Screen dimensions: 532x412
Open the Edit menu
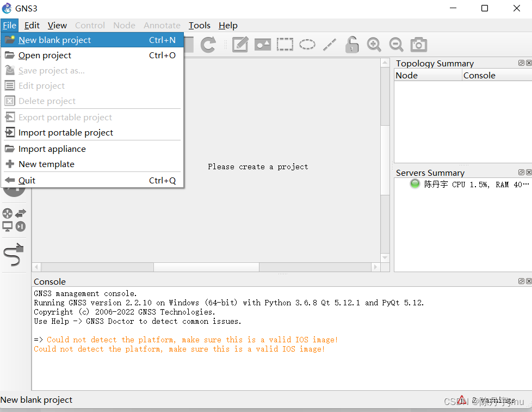[32, 26]
